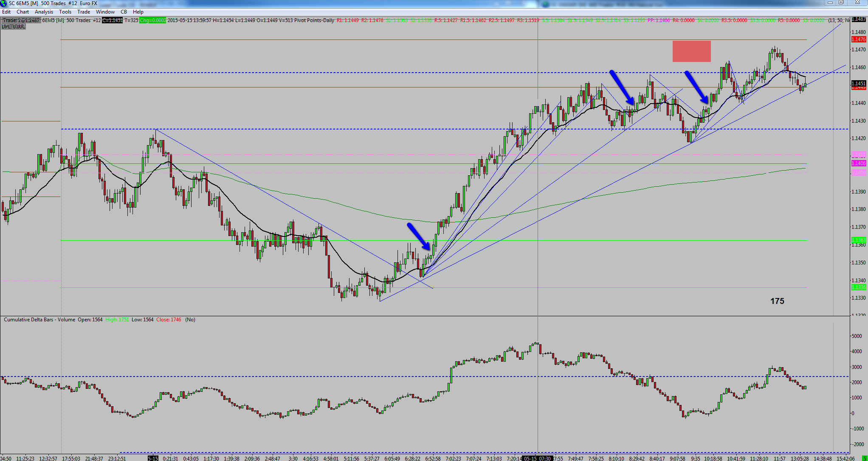Click the 'Trade: 1@1.1487' position text
Screen dimensions: 868x461
pyautogui.click(x=21, y=20)
